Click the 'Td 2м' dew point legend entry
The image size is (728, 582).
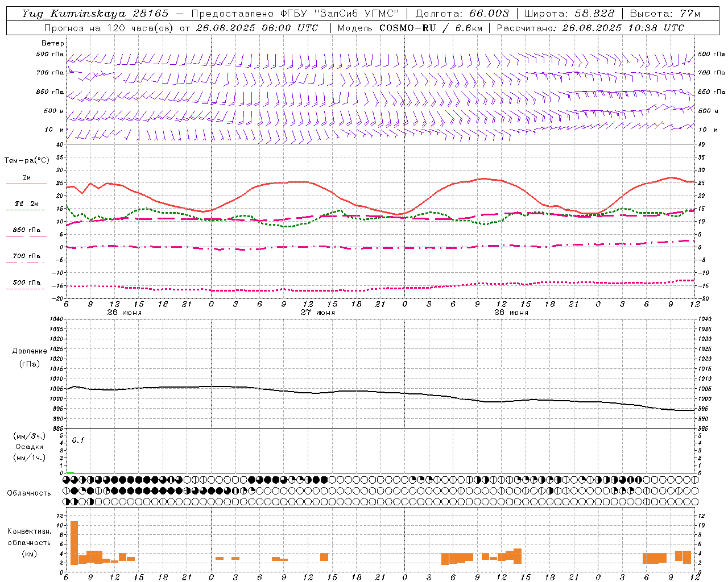click(26, 203)
